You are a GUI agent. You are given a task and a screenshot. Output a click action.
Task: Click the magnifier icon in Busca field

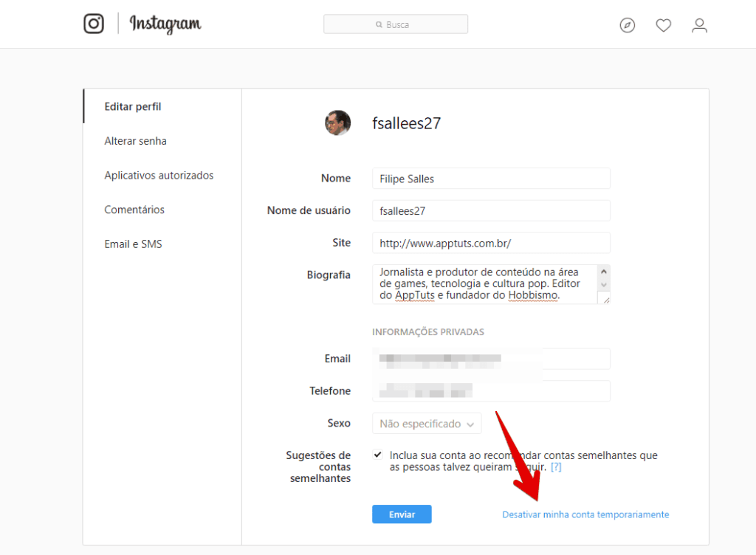tap(379, 24)
